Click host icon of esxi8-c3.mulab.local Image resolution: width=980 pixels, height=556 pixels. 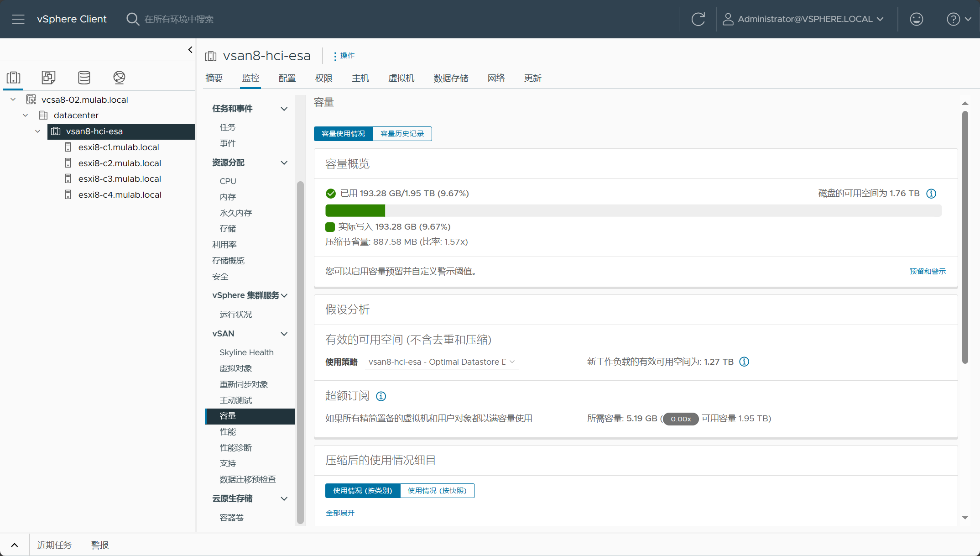(68, 178)
